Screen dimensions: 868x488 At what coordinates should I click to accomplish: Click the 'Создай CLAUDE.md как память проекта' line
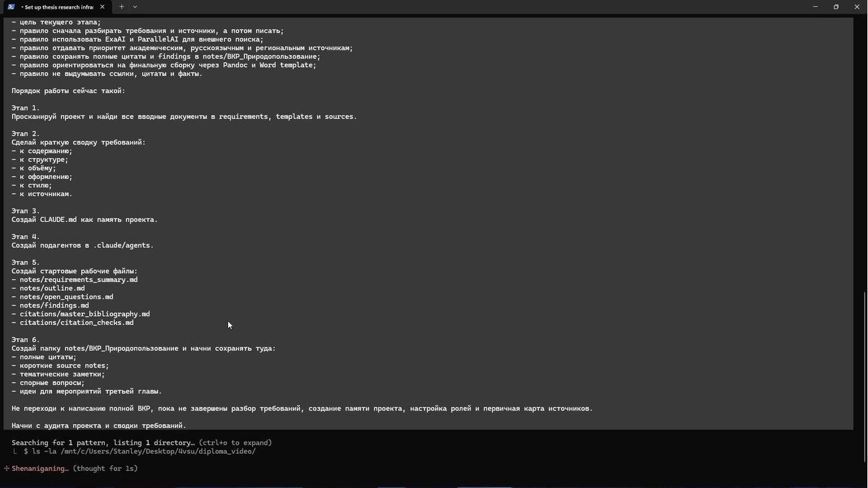pos(84,220)
